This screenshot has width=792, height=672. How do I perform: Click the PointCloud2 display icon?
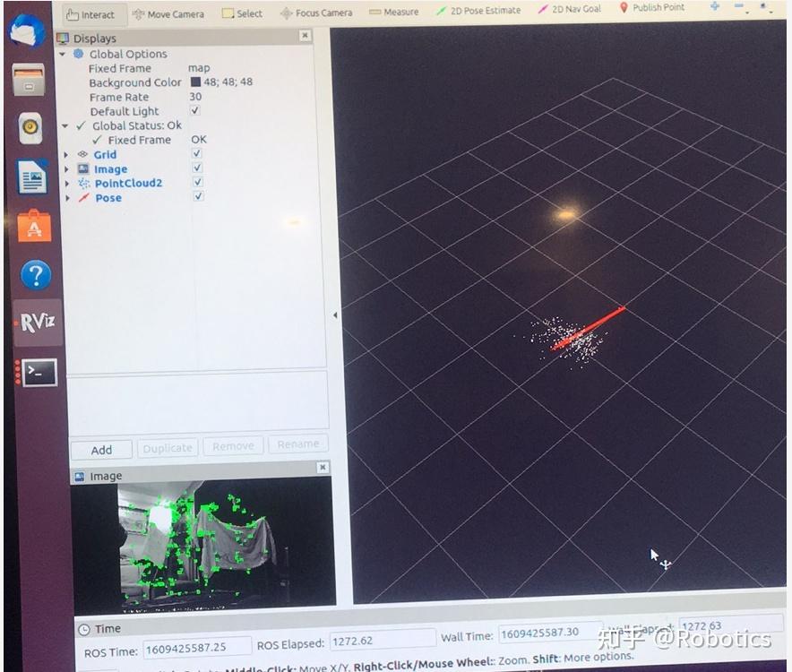tap(84, 184)
